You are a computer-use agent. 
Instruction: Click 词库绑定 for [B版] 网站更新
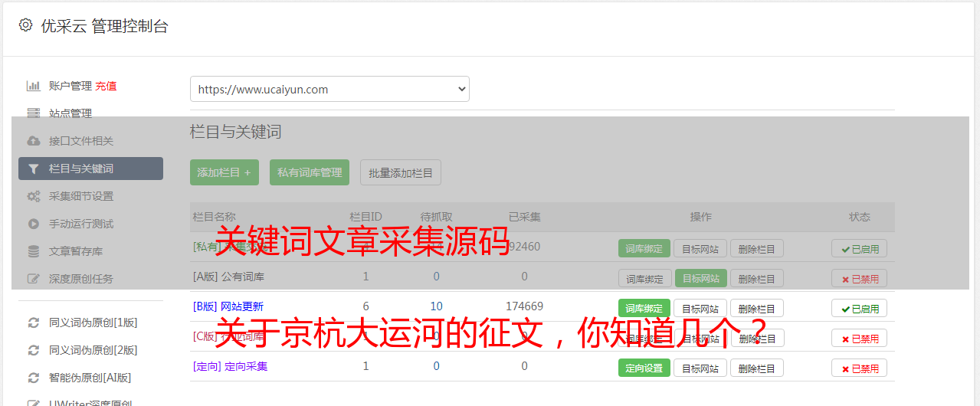pyautogui.click(x=644, y=308)
